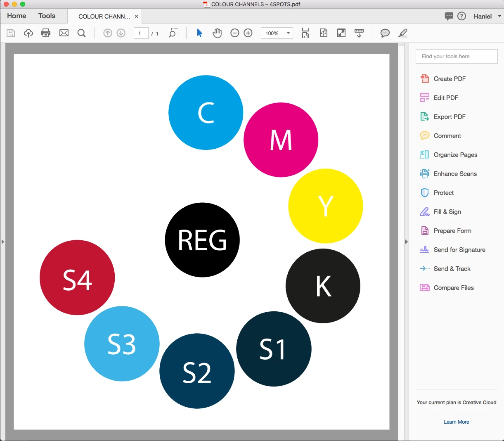Switch to the Home tab
Viewport: 504px width, 441px height.
click(x=17, y=16)
